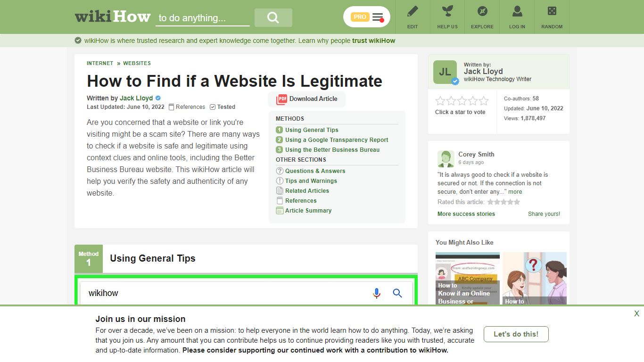Click the References document icon in byline
This screenshot has height=362, width=644.
pos(172,107)
